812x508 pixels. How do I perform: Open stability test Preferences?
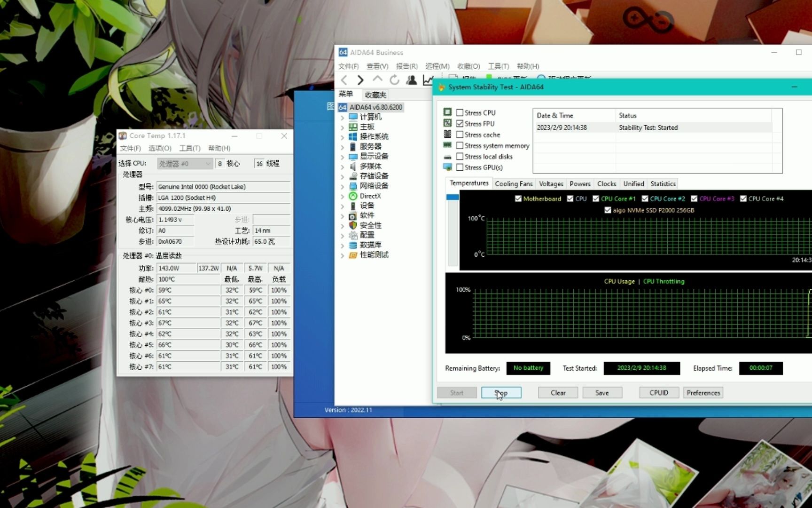tap(703, 393)
